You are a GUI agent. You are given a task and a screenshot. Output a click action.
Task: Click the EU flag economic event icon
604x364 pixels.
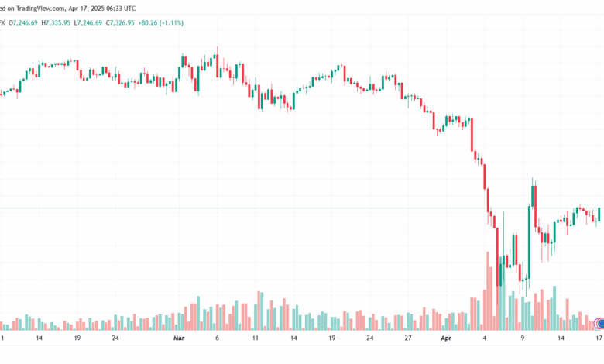(602, 324)
